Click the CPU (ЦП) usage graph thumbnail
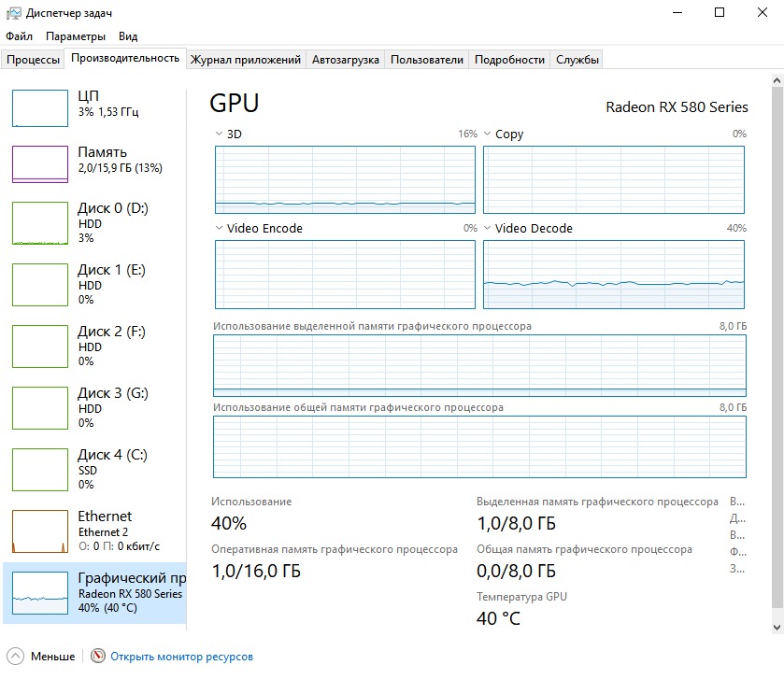 coord(40,107)
